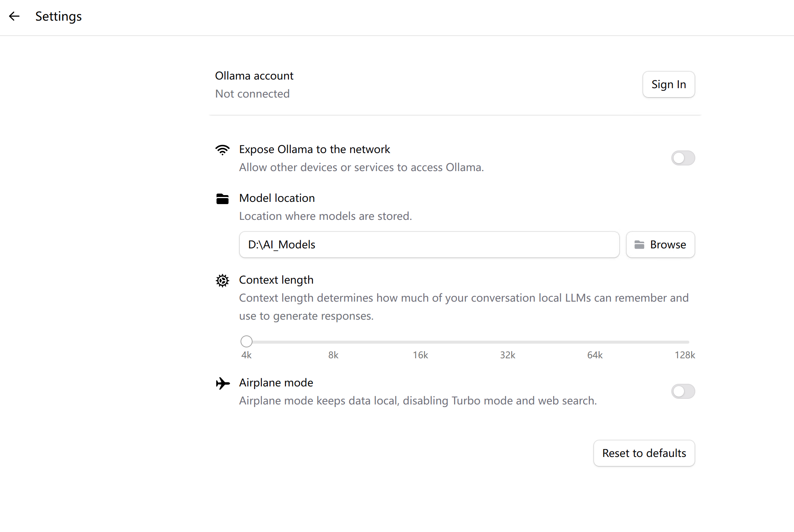Set context length to 64k mark
794x532 pixels.
(595, 342)
